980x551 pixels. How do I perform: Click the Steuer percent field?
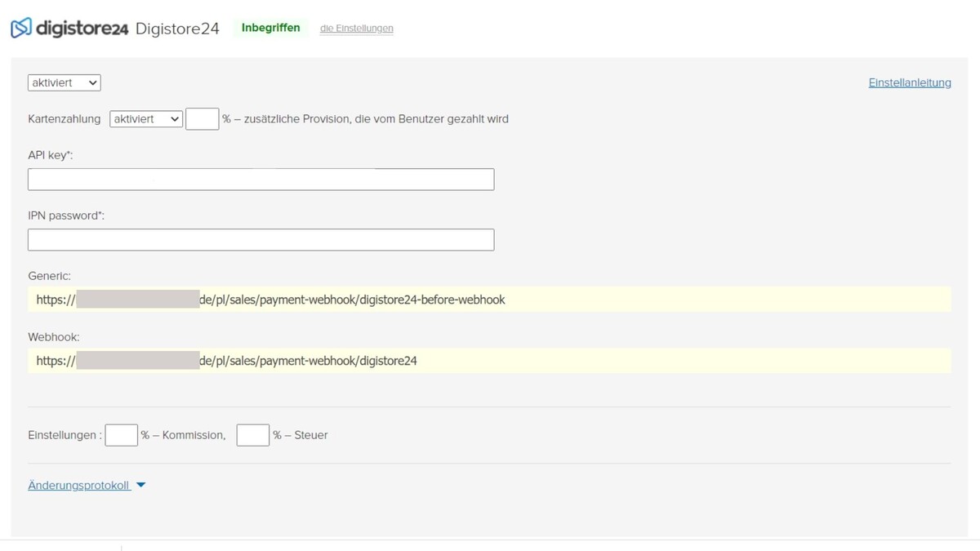point(253,435)
